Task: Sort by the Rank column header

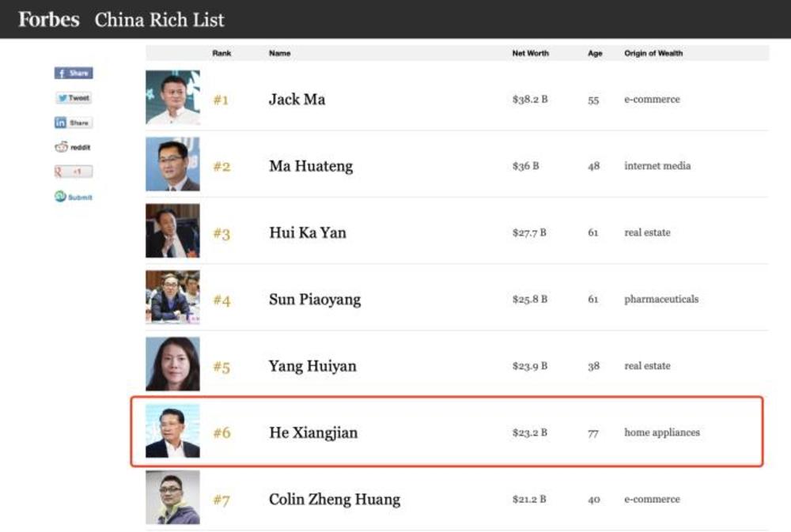Action: [221, 54]
